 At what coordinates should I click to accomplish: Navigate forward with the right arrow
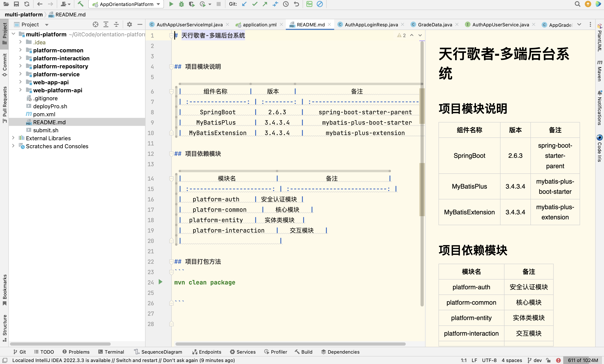pos(50,4)
